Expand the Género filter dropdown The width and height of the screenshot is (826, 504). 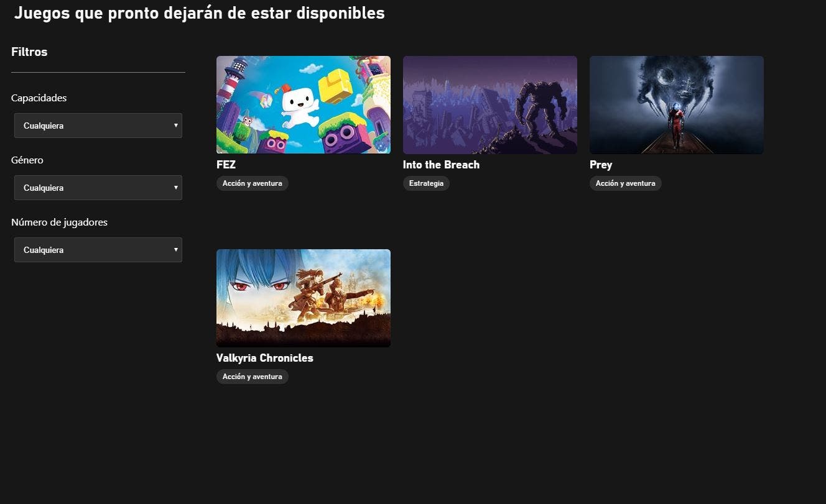(x=98, y=188)
